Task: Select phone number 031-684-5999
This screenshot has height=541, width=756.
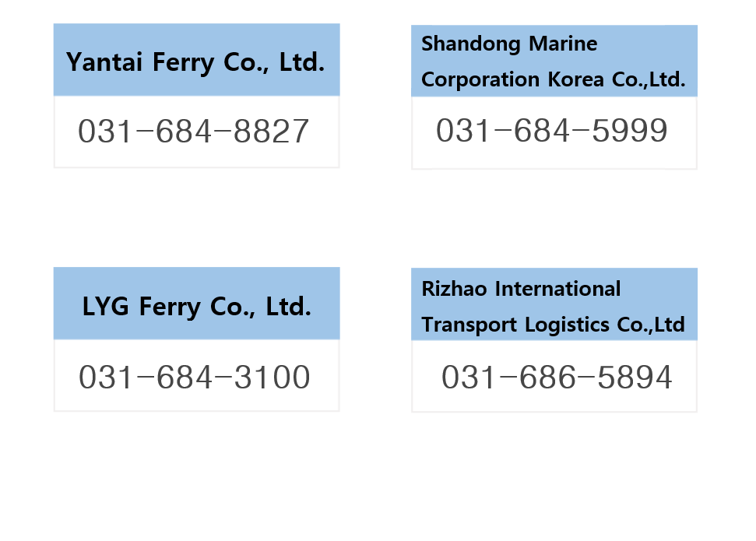Action: pos(552,131)
